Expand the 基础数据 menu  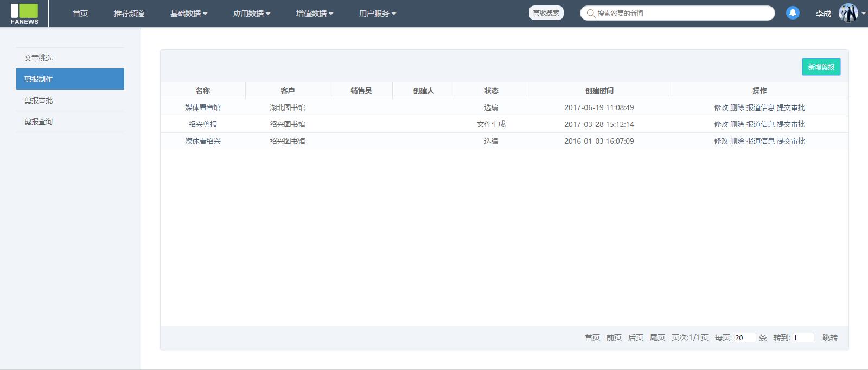(189, 14)
